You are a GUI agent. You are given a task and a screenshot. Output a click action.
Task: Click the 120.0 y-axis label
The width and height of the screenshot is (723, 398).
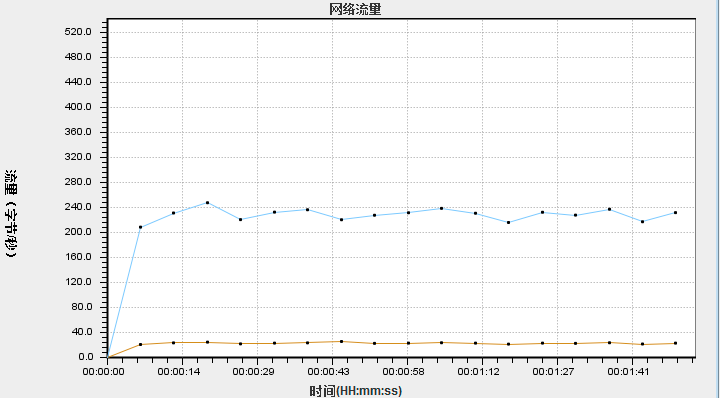(x=78, y=282)
